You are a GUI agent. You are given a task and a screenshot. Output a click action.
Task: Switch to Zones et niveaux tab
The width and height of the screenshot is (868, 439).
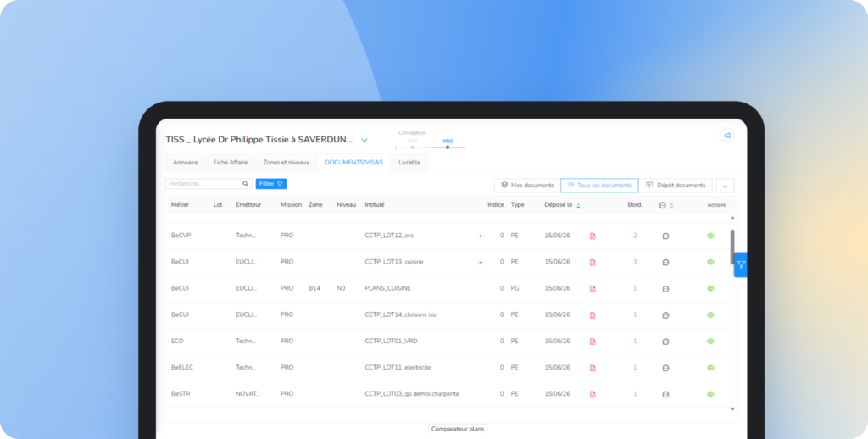click(x=287, y=163)
